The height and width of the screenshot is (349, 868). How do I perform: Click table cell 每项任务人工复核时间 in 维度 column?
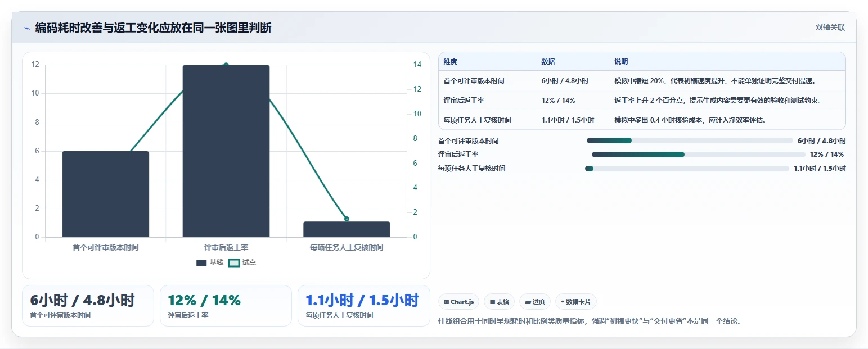pyautogui.click(x=477, y=120)
